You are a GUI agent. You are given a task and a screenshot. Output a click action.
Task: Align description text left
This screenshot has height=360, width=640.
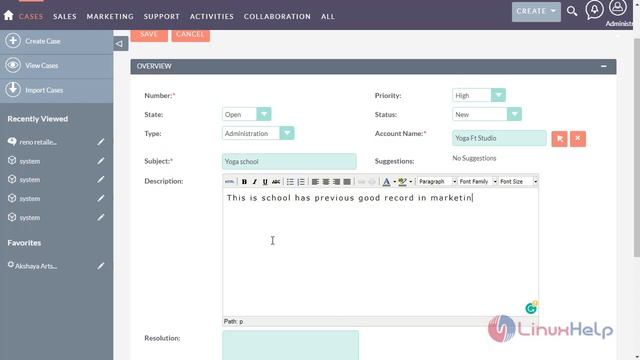pyautogui.click(x=315, y=182)
